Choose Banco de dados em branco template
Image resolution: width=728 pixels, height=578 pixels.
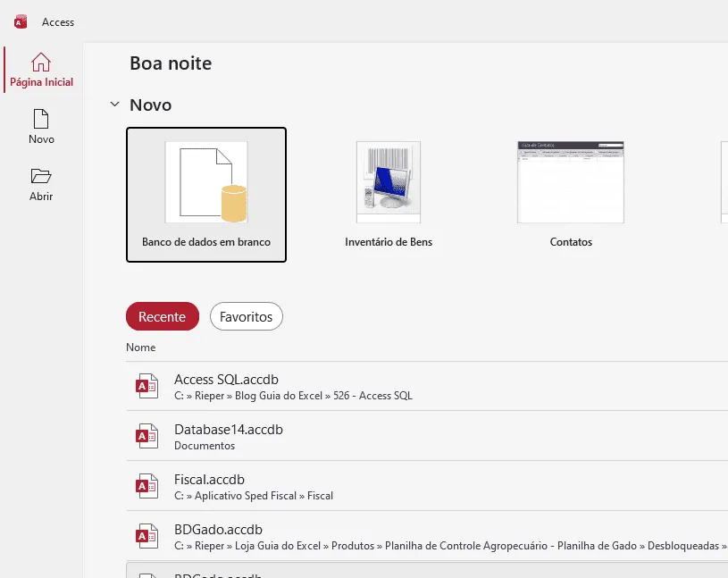pyautogui.click(x=206, y=195)
